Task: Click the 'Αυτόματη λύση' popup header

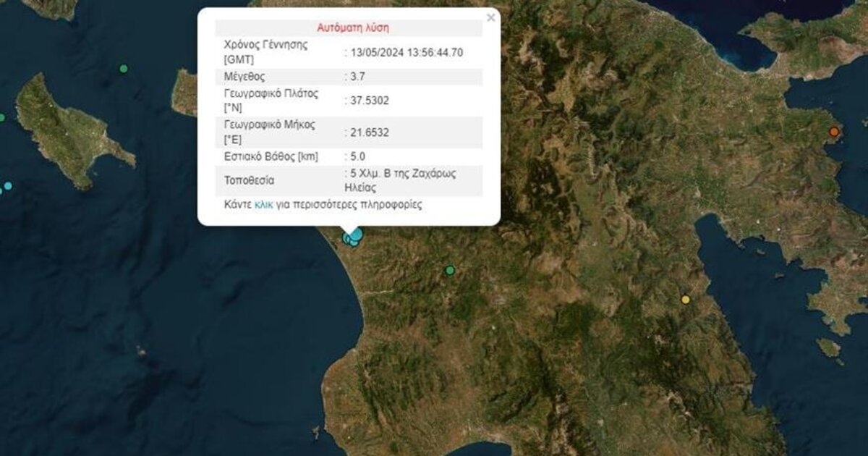Action: (x=353, y=28)
